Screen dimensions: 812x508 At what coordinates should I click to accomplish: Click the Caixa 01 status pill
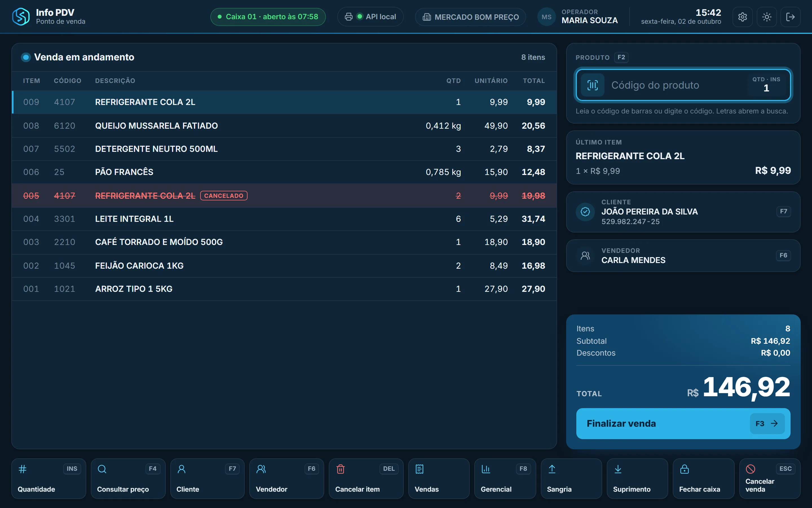pyautogui.click(x=268, y=17)
